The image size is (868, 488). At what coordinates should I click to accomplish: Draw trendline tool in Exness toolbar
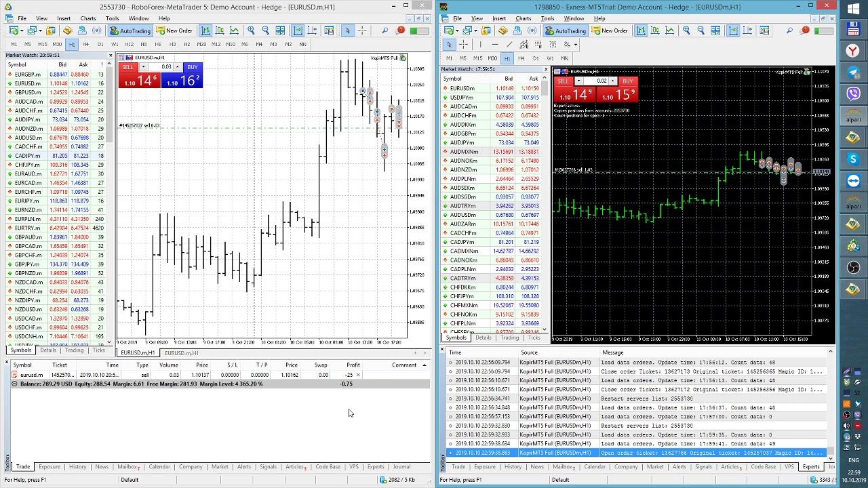point(509,45)
